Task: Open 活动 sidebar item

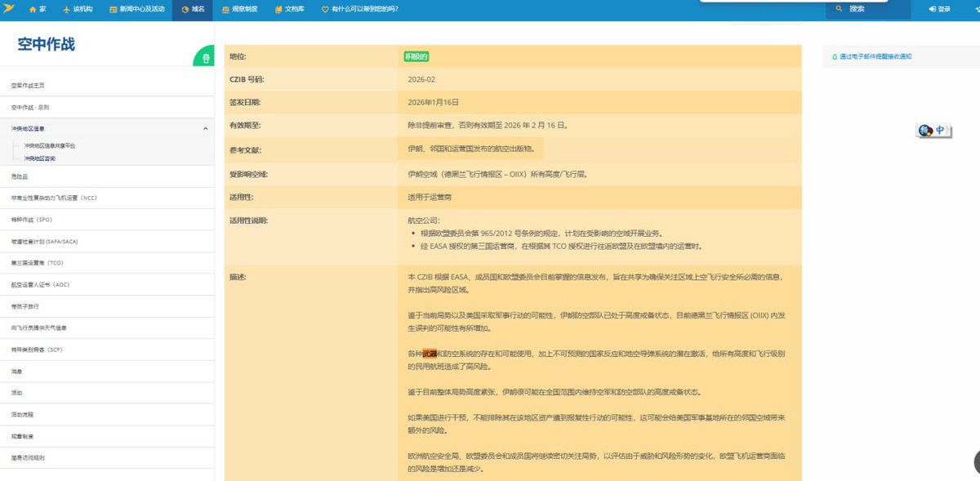Action: coord(16,393)
